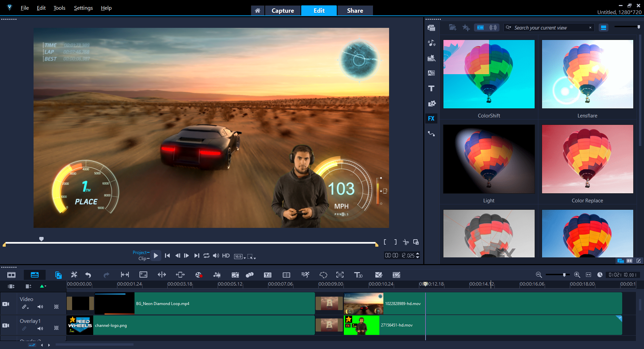Viewport: 644px width, 349px height.
Task: Open the Settings menu
Action: click(x=83, y=8)
